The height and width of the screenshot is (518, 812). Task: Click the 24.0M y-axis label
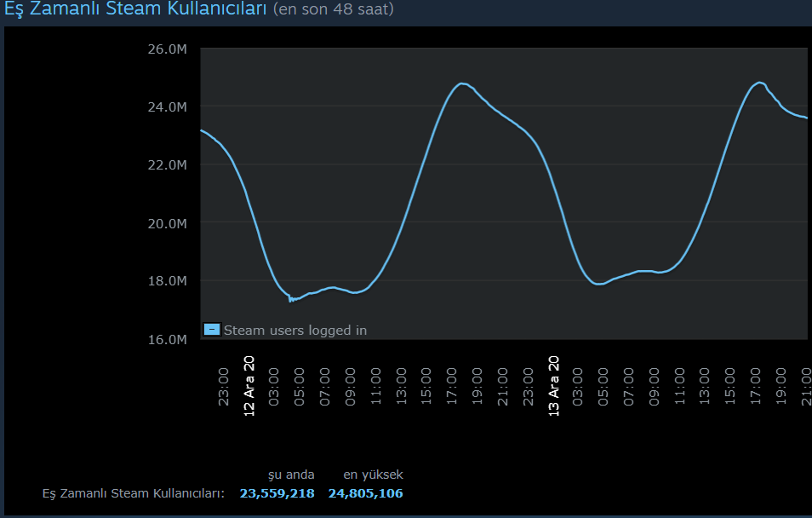click(x=167, y=107)
